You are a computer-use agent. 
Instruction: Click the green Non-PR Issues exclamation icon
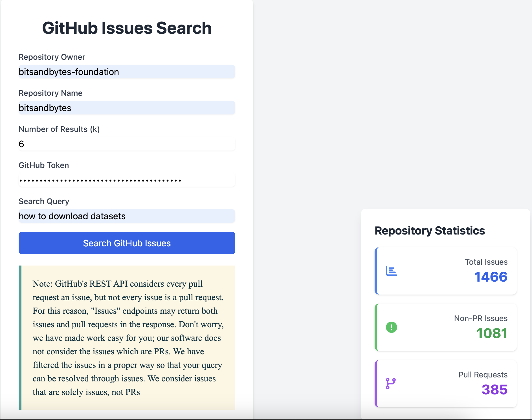tap(391, 327)
